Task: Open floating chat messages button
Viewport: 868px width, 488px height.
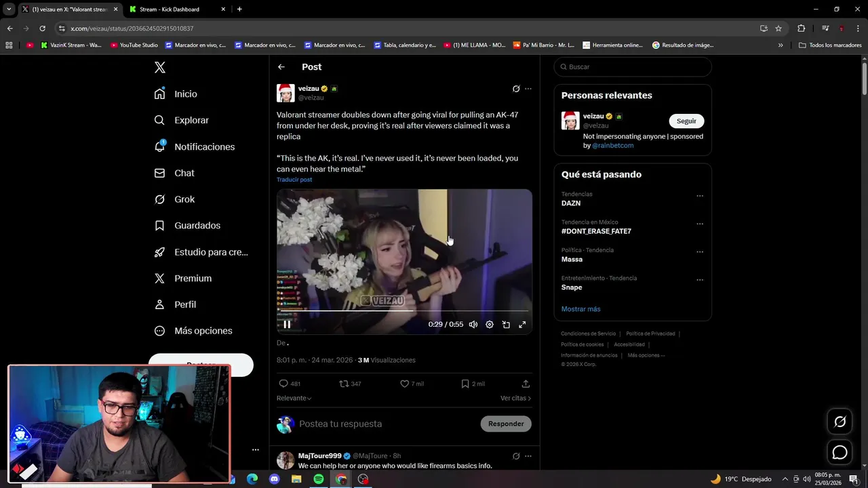Action: (x=840, y=452)
